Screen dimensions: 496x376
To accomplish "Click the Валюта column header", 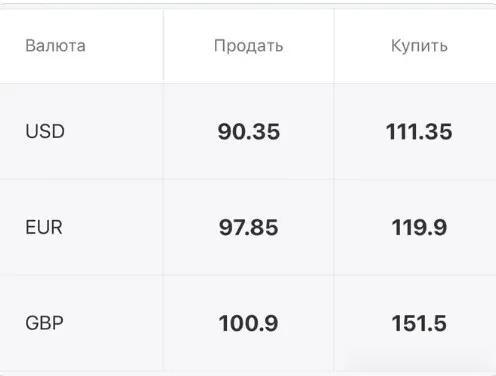I will tap(55, 46).
